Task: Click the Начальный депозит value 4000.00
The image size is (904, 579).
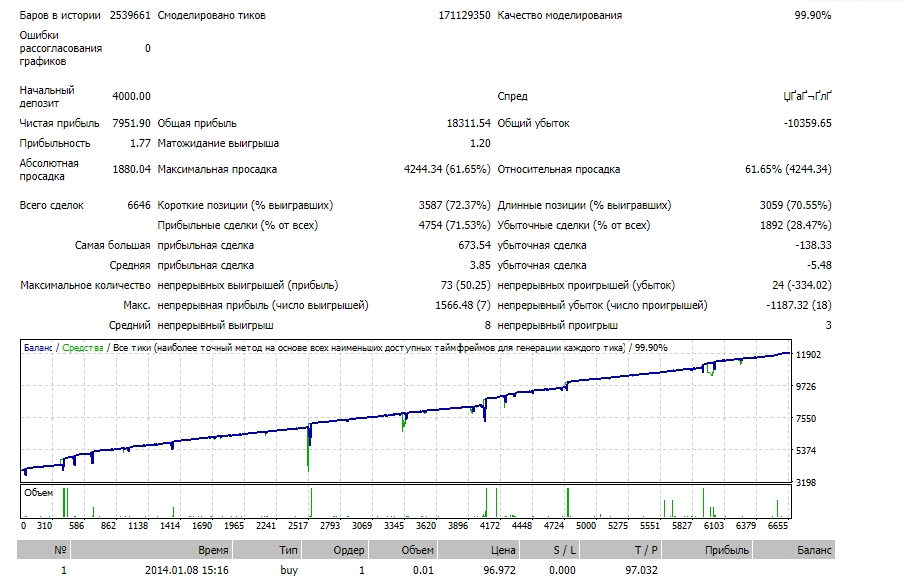Action: pos(131,96)
